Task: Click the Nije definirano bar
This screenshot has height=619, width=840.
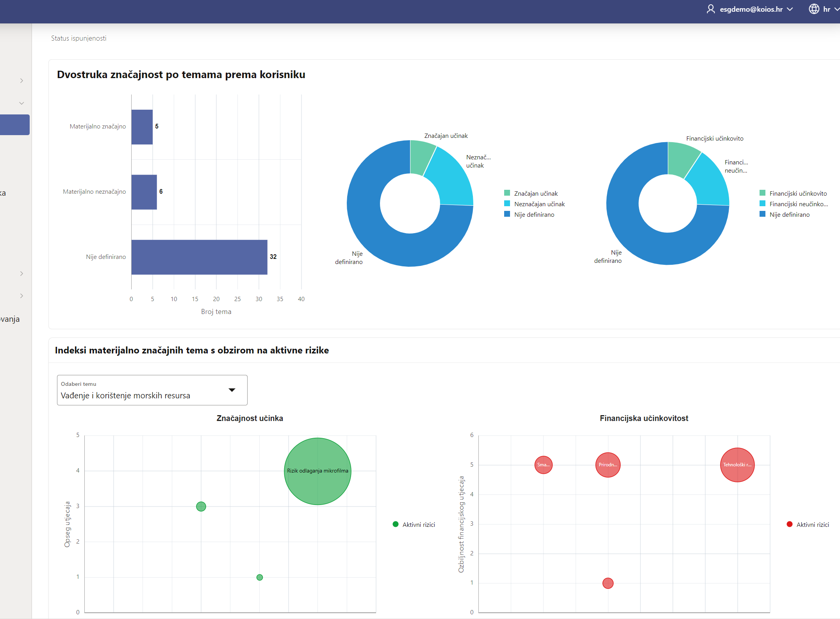Action: coord(199,257)
